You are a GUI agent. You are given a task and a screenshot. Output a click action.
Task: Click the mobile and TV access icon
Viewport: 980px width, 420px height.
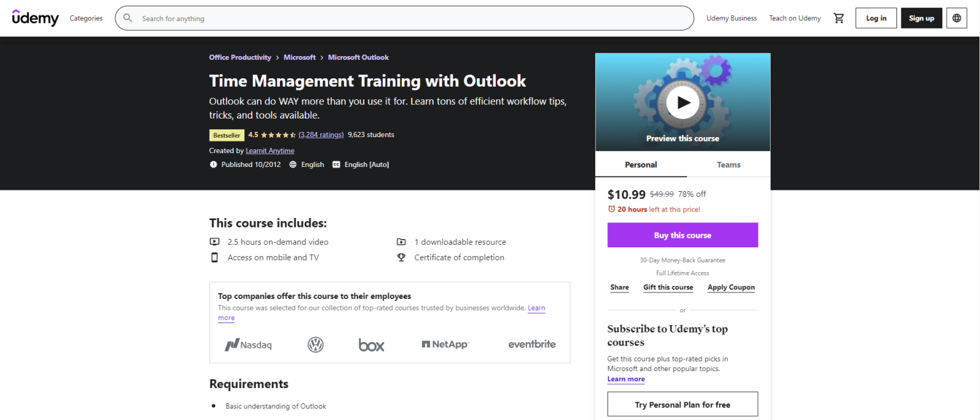click(215, 257)
